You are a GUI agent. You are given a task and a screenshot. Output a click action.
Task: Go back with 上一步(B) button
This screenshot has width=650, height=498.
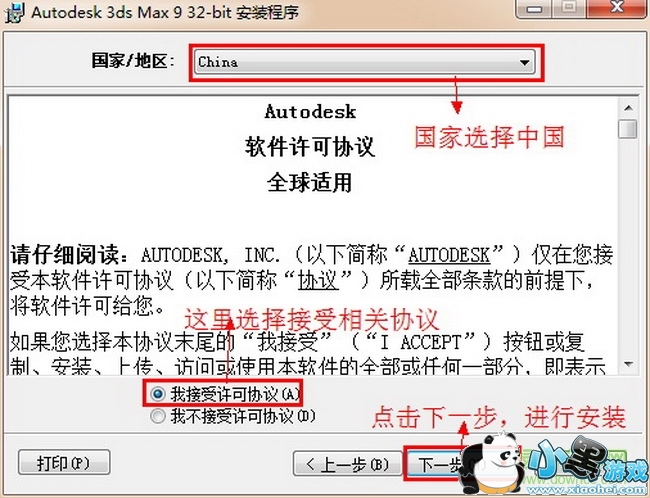347,464
